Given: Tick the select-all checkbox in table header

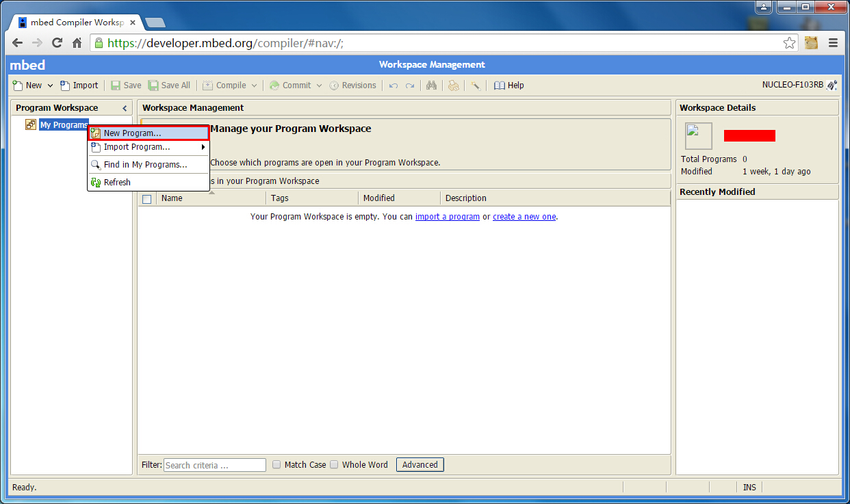Looking at the screenshot, I should click(146, 199).
